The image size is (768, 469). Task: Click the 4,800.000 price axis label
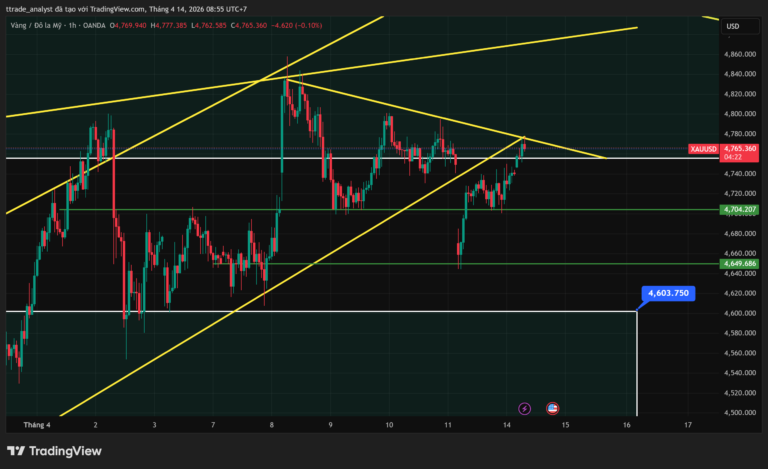(x=740, y=114)
